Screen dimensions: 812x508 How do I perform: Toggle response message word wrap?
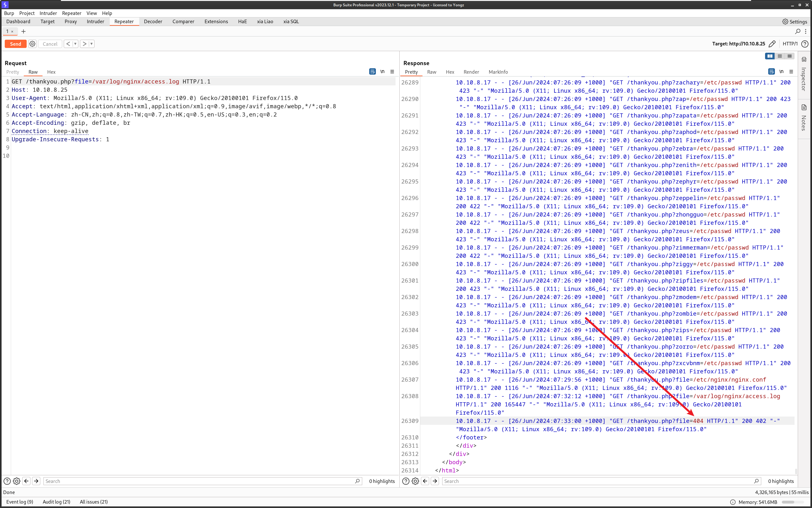tap(771, 71)
